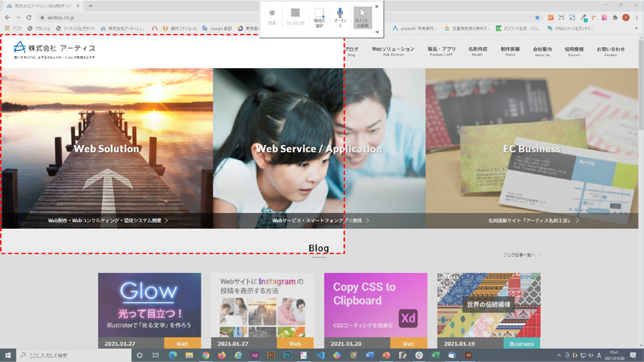Reload the asobou.co.jp page
The image size is (644, 362).
[x=28, y=18]
